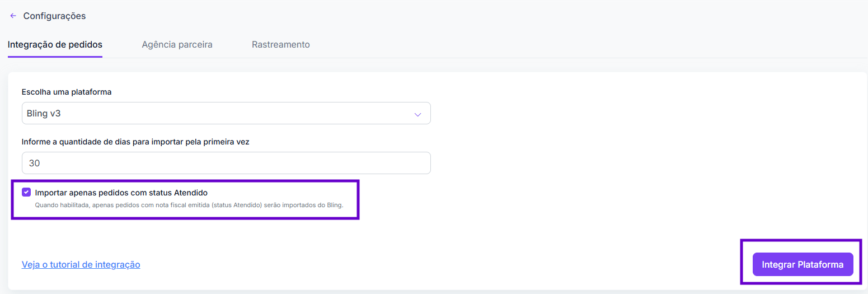Screen dimensions: 868x294
Task: Click the purple checkmark icon beside Importar apenas pedidos
Action: pos(26,192)
